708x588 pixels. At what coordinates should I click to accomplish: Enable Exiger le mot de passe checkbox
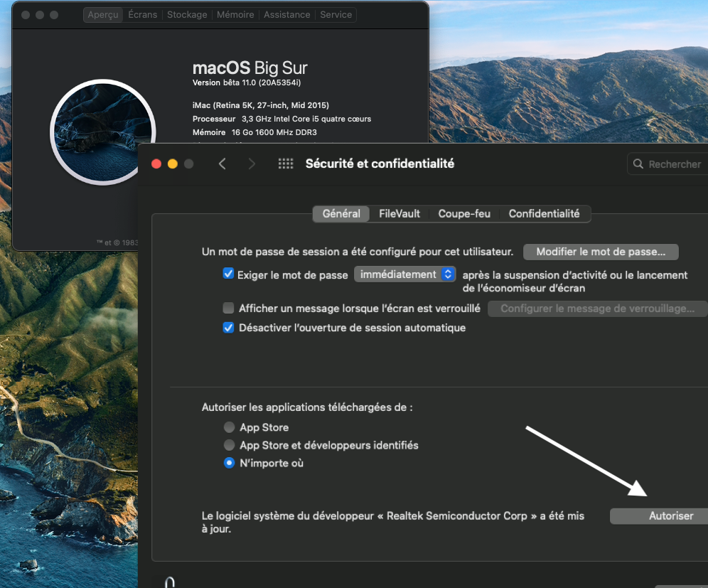pos(228,274)
